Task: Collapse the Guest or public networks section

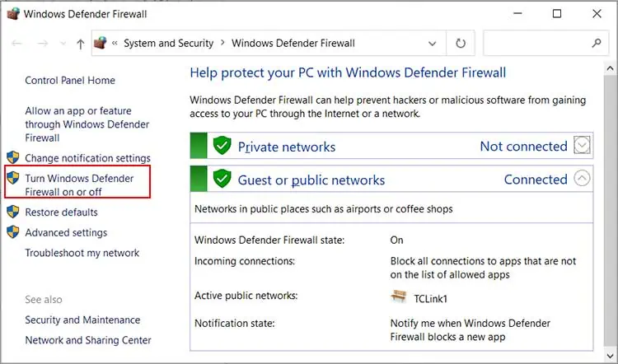Action: point(583,179)
